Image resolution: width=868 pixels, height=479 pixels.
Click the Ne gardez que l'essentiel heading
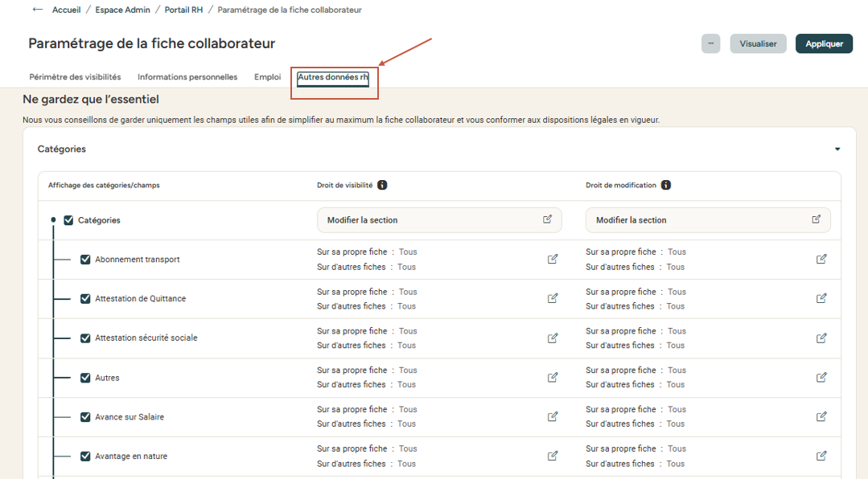pyautogui.click(x=91, y=100)
